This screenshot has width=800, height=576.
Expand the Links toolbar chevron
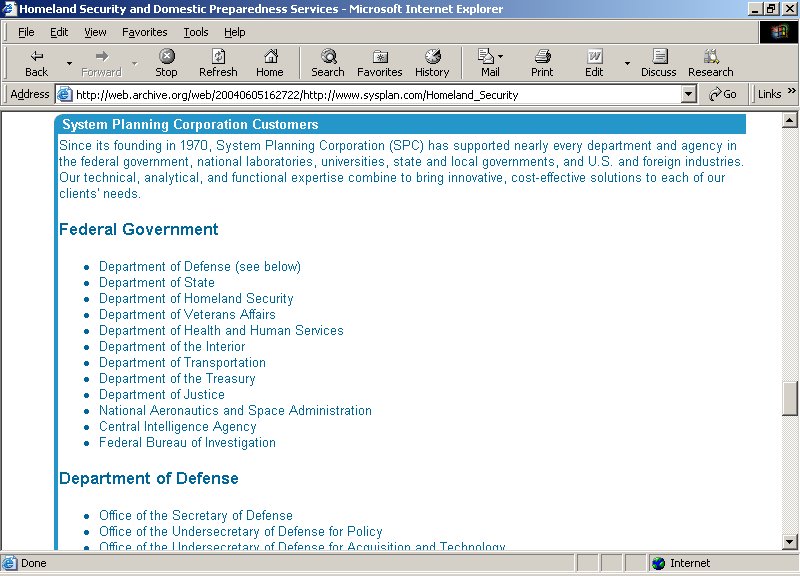pos(791,92)
